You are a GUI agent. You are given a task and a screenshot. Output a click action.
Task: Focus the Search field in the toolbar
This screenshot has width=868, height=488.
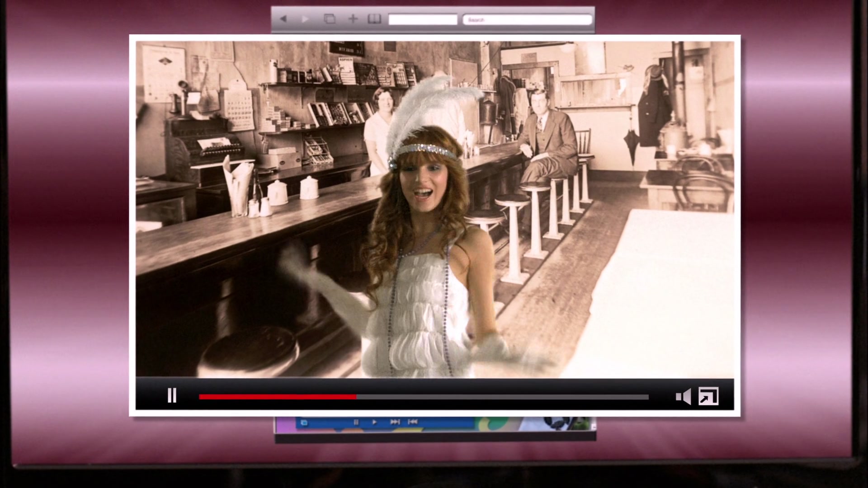point(527,19)
